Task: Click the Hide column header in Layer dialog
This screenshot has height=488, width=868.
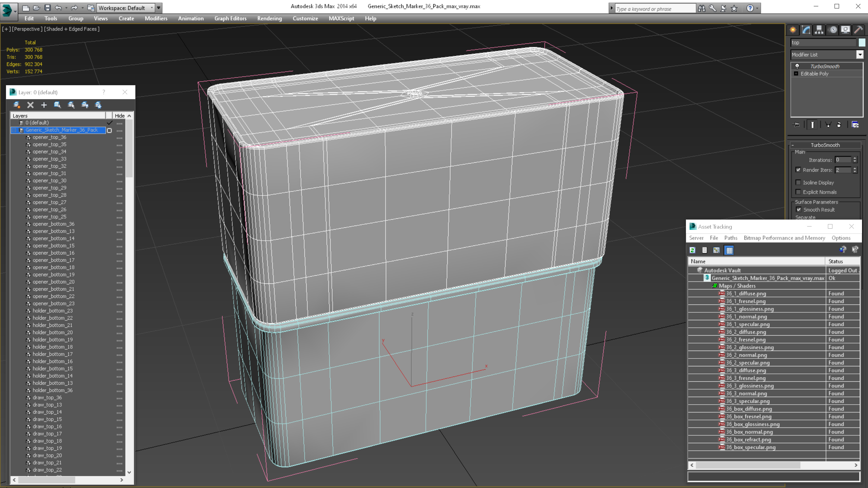Action: click(120, 116)
